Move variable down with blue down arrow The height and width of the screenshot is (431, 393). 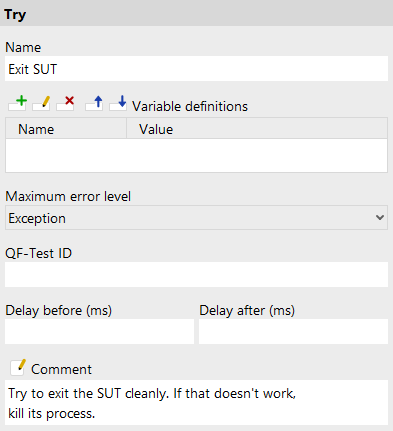pos(118,103)
